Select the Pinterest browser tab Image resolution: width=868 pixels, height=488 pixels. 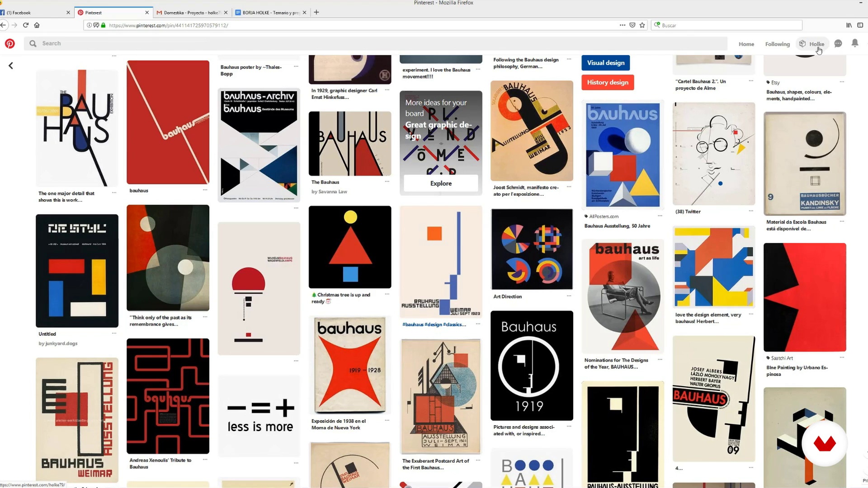[114, 13]
